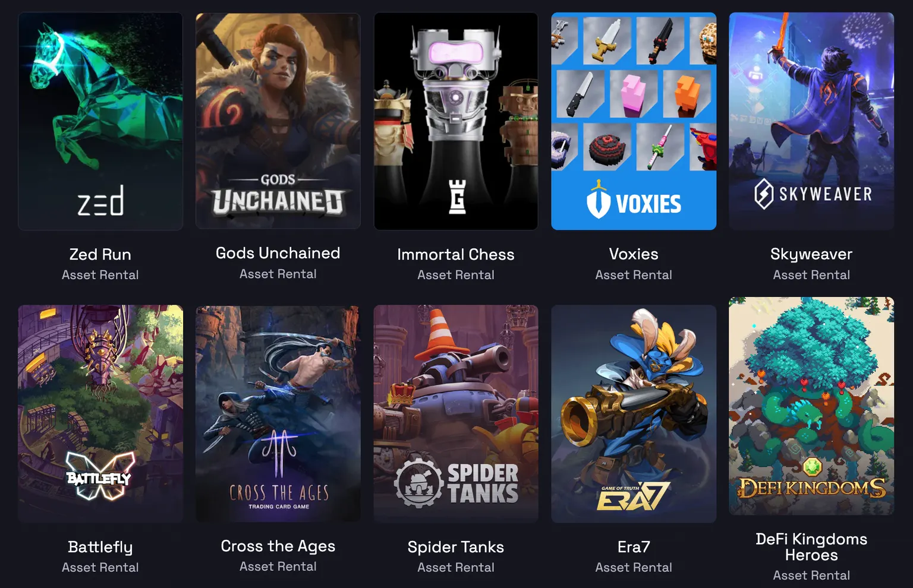The height and width of the screenshot is (588, 913).
Task: Click the DeFi Kingdoms Heroes title
Action: (x=811, y=547)
